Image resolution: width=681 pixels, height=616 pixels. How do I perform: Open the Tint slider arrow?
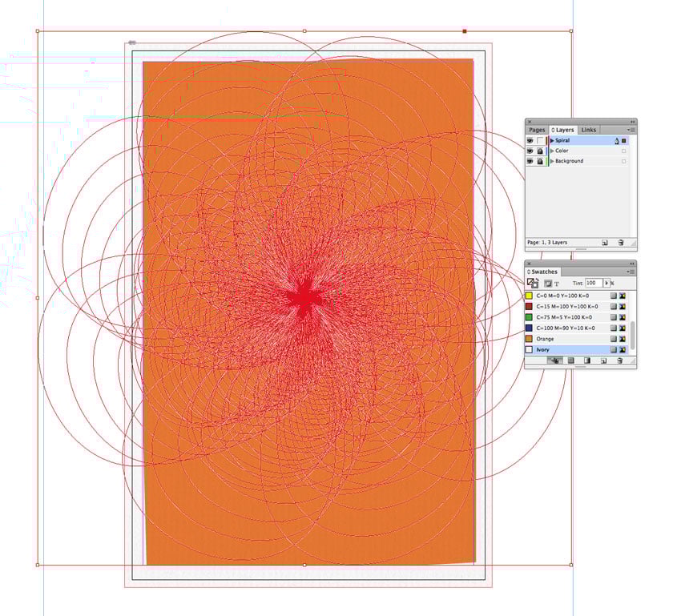tap(606, 283)
